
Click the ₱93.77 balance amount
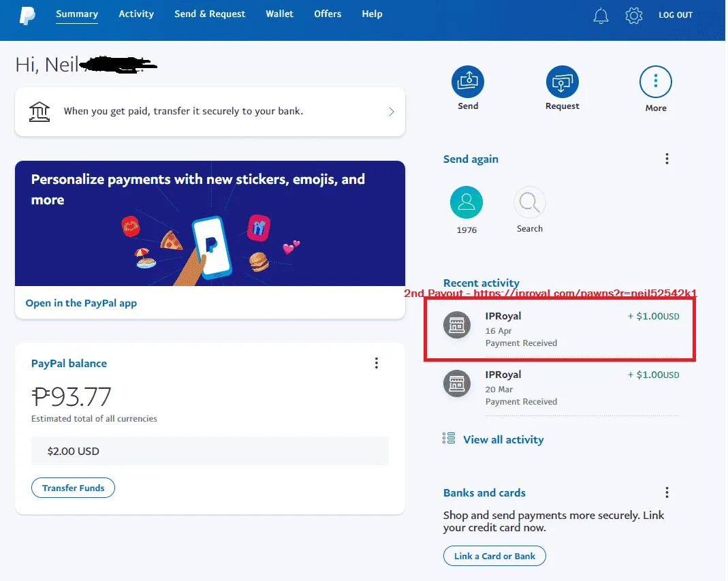71,397
